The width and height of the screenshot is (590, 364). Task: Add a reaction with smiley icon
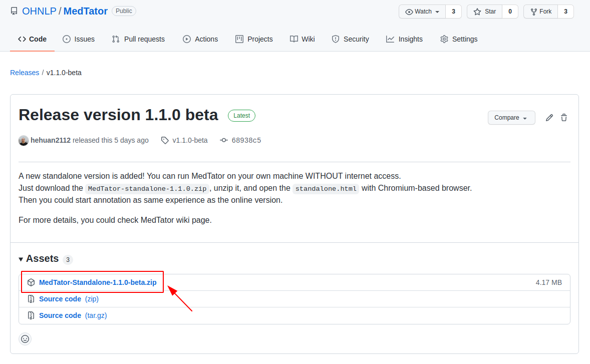coord(25,339)
